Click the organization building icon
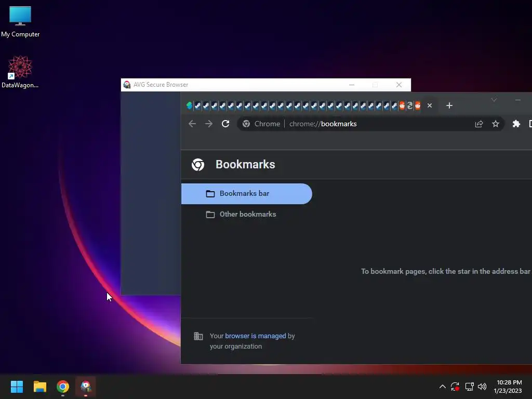This screenshot has height=399, width=532. pos(198,336)
